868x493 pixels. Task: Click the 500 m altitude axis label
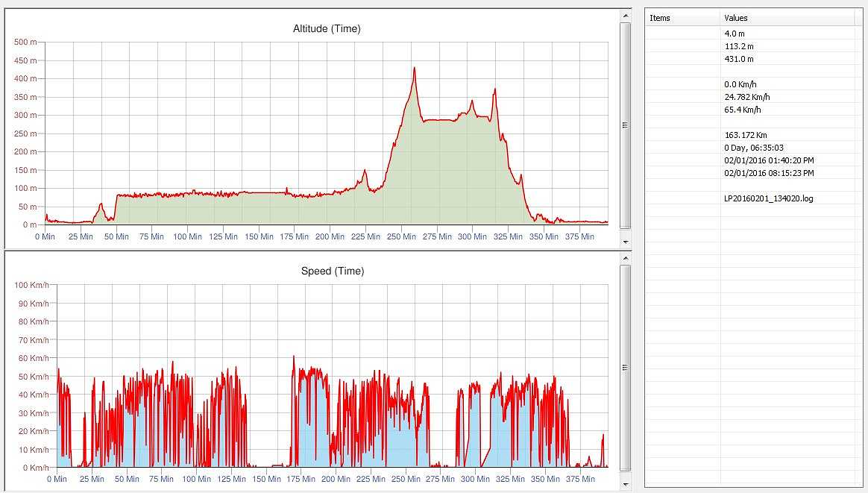click(25, 42)
